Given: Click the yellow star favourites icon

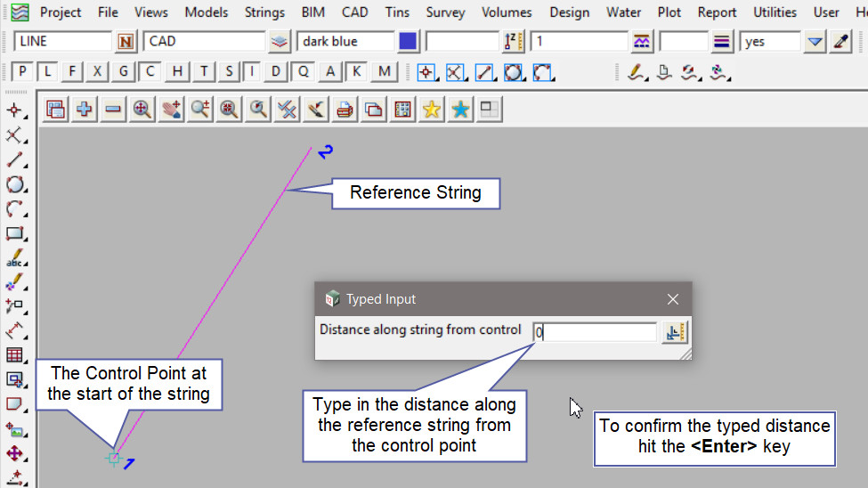Looking at the screenshot, I should [431, 110].
